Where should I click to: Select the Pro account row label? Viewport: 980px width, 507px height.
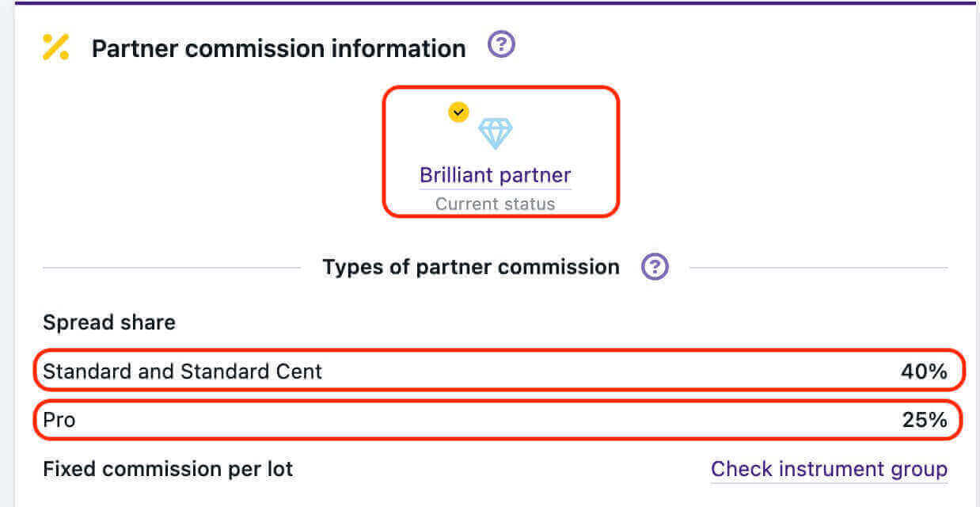tap(59, 420)
